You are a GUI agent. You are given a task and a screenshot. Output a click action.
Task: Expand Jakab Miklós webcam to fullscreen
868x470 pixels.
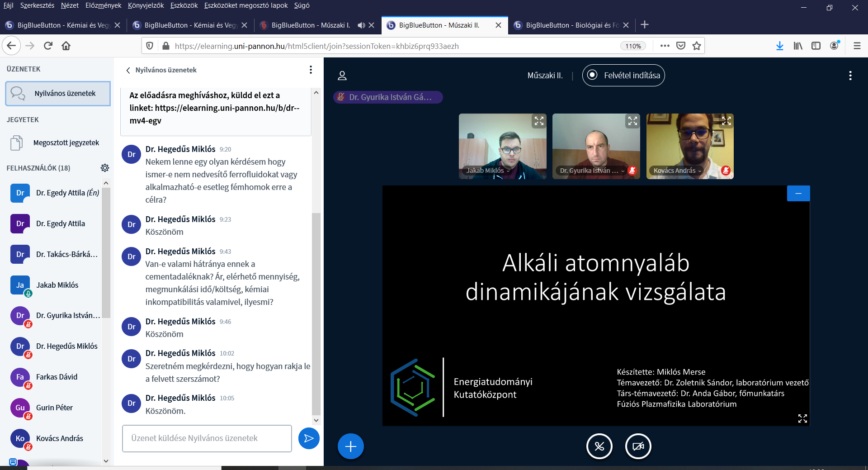pos(539,121)
